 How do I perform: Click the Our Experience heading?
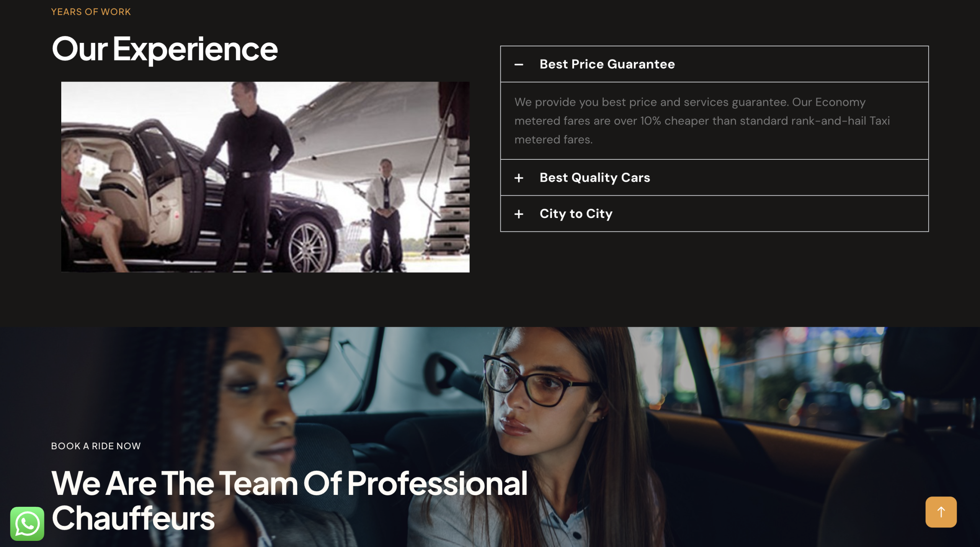[x=165, y=49]
